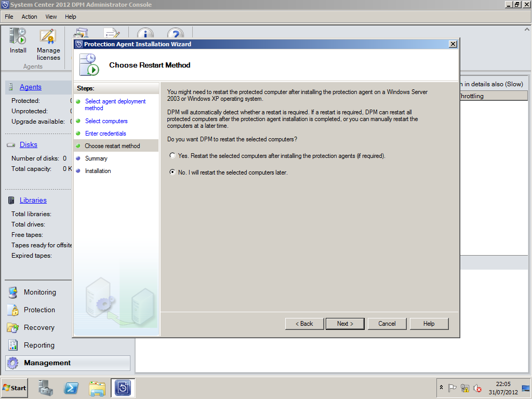Click the Summary step label
The image size is (532, 399).
pos(96,158)
